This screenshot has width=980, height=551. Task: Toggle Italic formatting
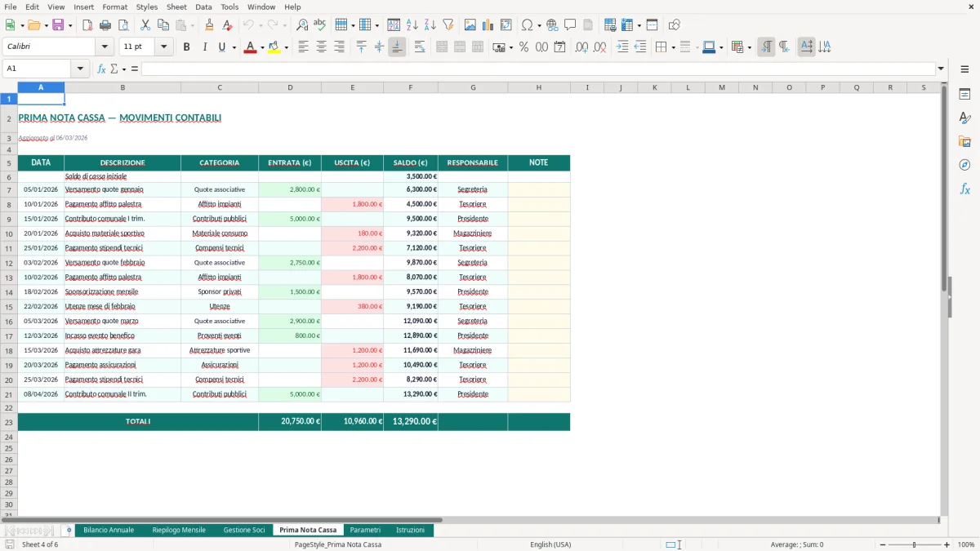[204, 47]
